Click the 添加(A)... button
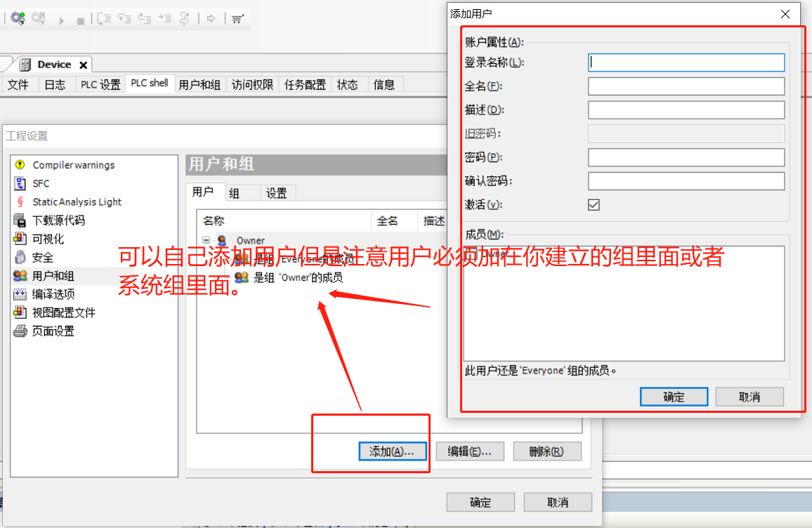This screenshot has height=528, width=812. click(392, 451)
